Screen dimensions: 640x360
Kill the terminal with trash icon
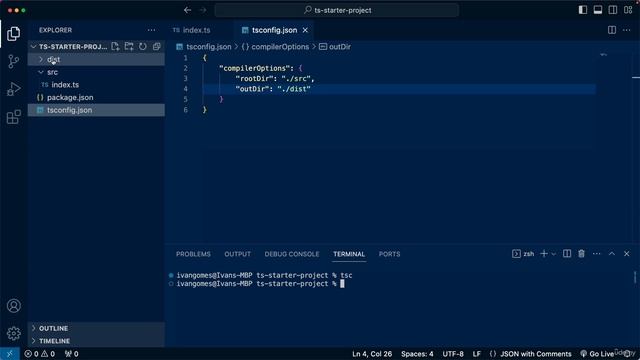coord(582,254)
